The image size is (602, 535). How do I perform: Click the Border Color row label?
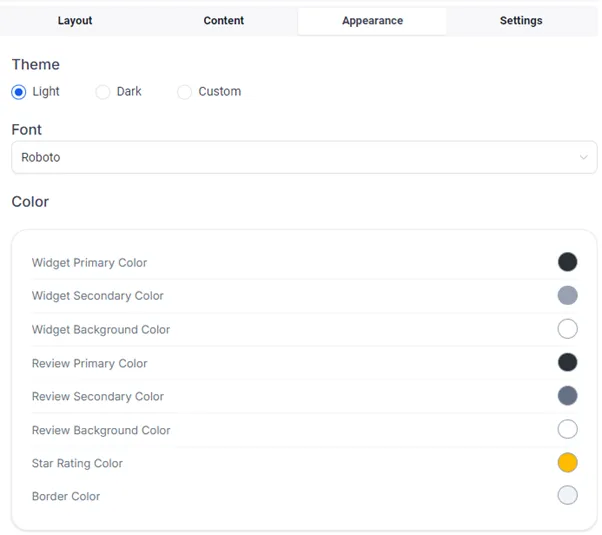[66, 496]
